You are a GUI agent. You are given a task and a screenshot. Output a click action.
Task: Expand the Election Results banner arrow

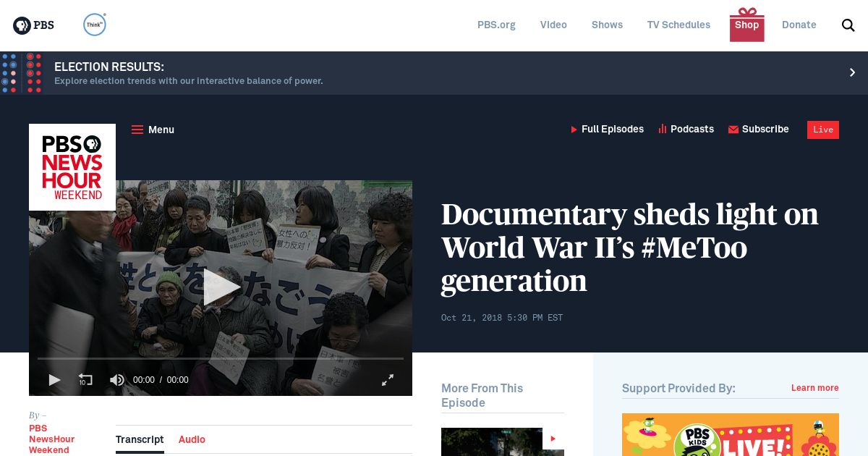(852, 72)
